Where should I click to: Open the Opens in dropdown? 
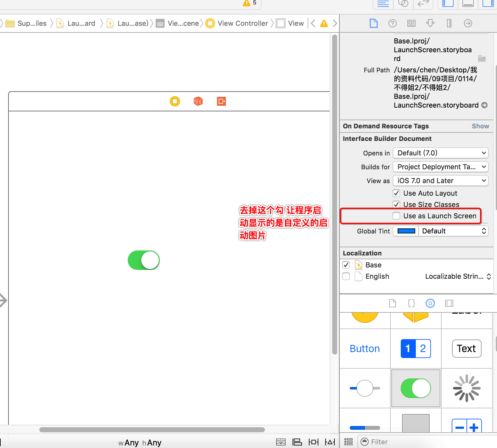[441, 153]
